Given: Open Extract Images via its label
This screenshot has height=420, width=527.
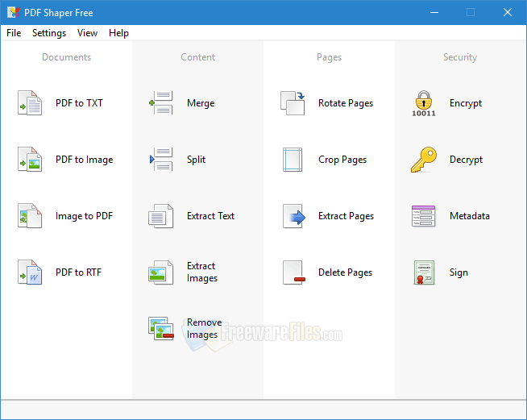Looking at the screenshot, I should point(202,272).
